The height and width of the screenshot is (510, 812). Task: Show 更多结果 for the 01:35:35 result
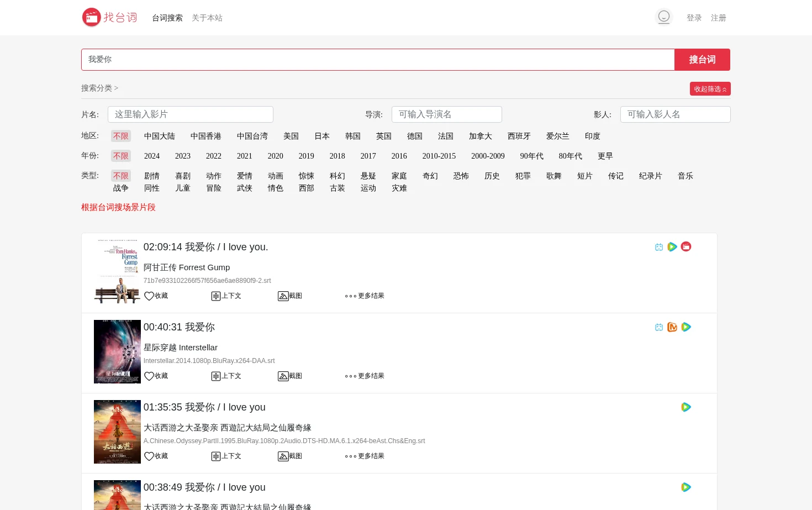[365, 456]
